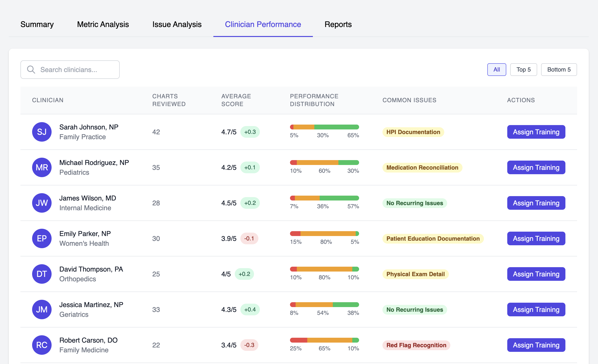Viewport: 598px width, 364px height.
Task: Click James Wilson's JW avatar icon
Action: 42,203
